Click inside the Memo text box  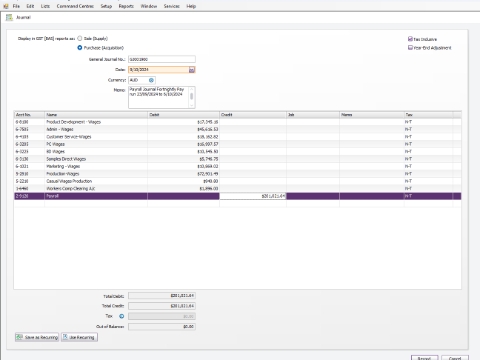158,97
